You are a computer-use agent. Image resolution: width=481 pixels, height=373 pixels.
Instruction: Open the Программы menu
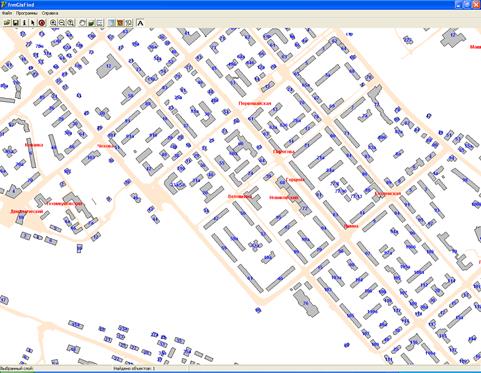pyautogui.click(x=27, y=13)
